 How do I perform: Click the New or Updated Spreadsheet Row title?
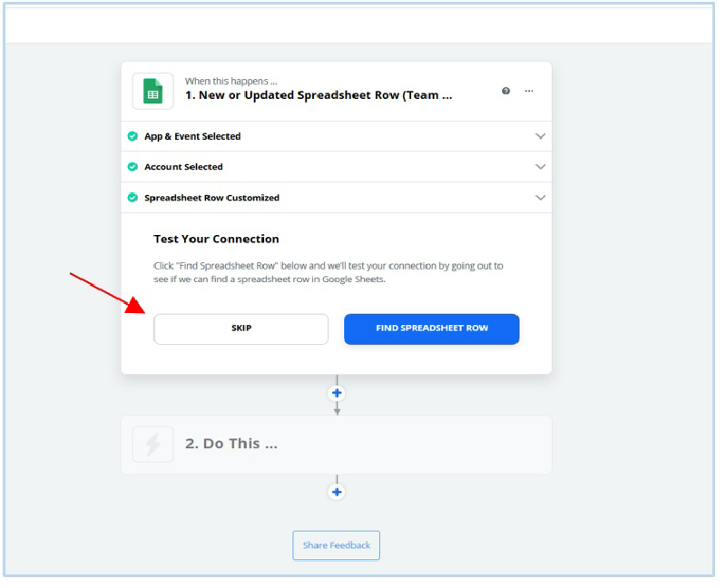click(x=319, y=95)
